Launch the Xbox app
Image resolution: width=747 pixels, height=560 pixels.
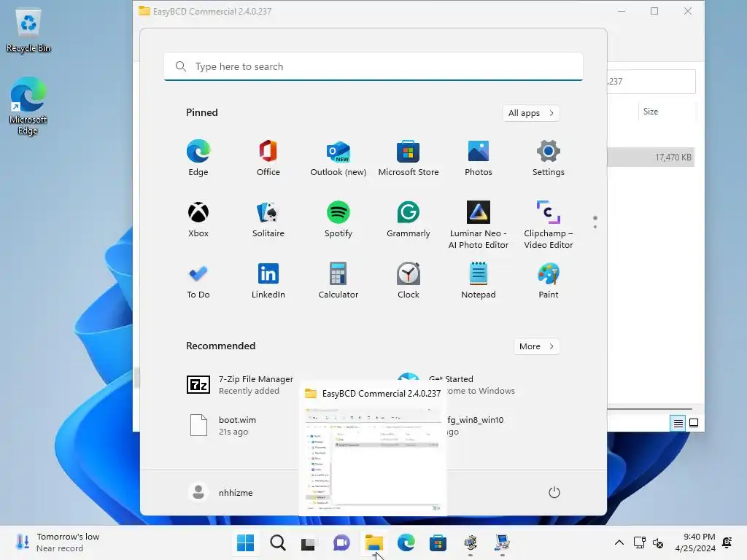(x=198, y=219)
